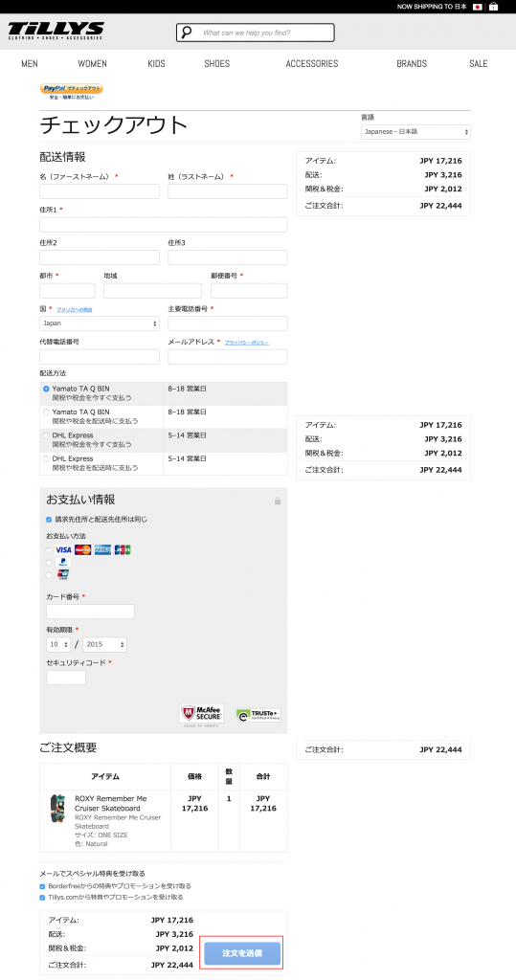This screenshot has height=980, width=516.
Task: Uncheck billing address same as shipping checkbox
Action: coord(49,520)
